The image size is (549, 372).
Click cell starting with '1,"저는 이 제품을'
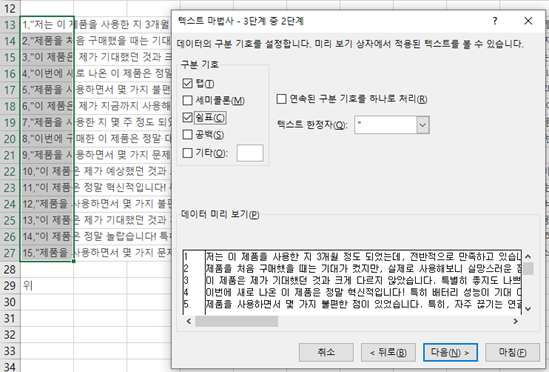click(x=47, y=25)
